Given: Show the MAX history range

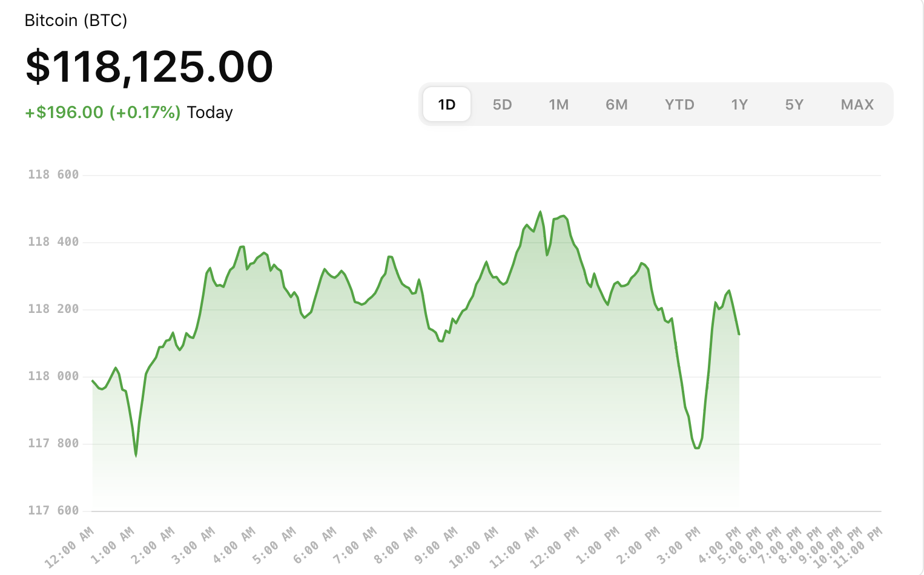Looking at the screenshot, I should point(857,105).
